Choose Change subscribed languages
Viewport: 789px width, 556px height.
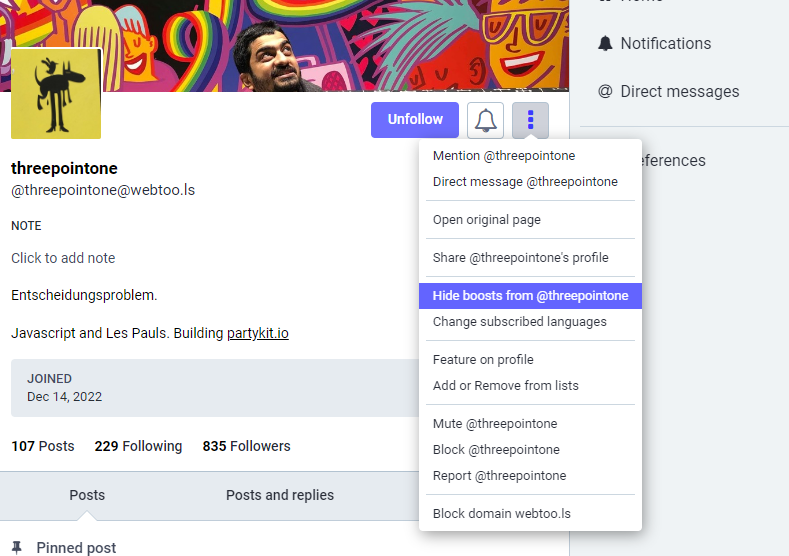point(530,322)
